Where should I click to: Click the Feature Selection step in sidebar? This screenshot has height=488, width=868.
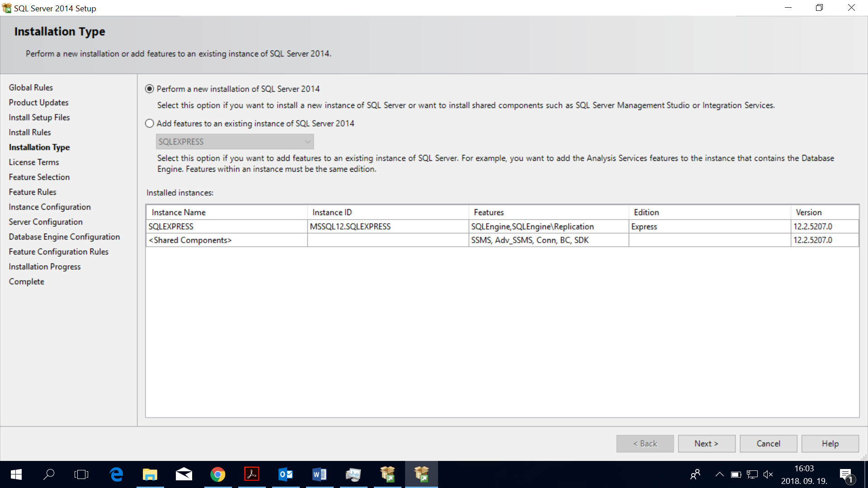[x=39, y=177]
